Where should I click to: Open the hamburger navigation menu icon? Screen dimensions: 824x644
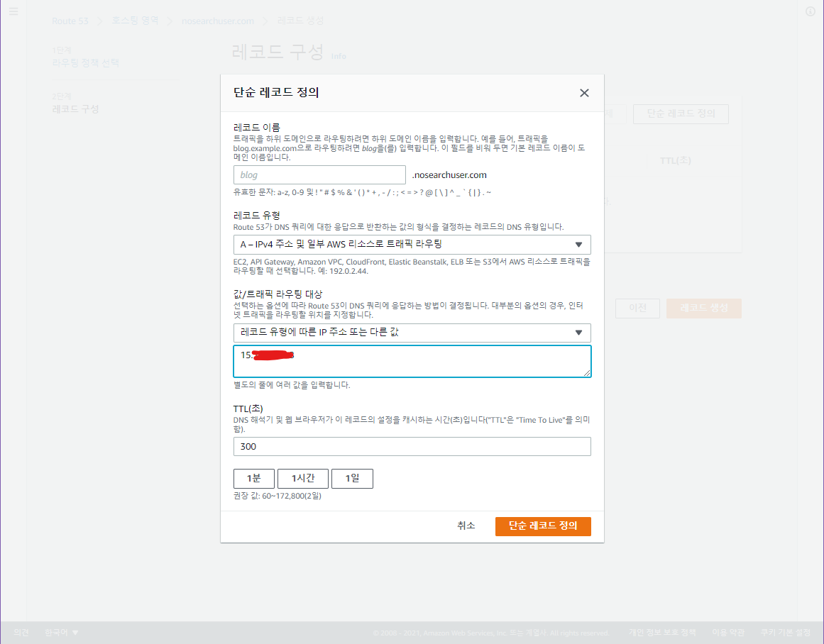tap(13, 11)
